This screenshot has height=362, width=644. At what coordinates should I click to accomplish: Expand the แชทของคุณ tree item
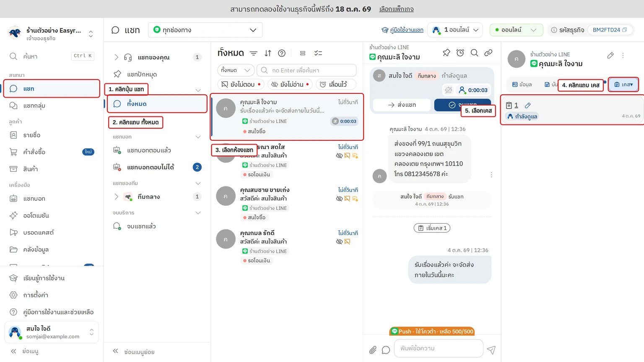pyautogui.click(x=117, y=57)
